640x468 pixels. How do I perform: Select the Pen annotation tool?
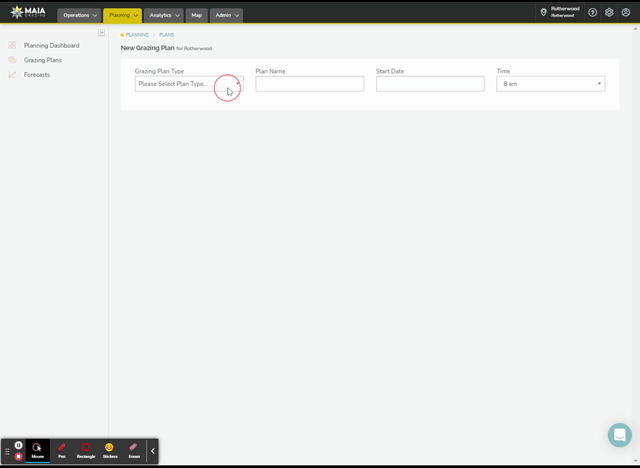(x=62, y=450)
